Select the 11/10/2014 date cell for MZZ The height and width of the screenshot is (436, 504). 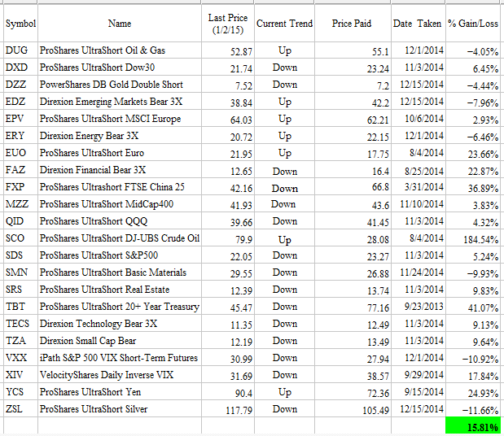[419, 204]
